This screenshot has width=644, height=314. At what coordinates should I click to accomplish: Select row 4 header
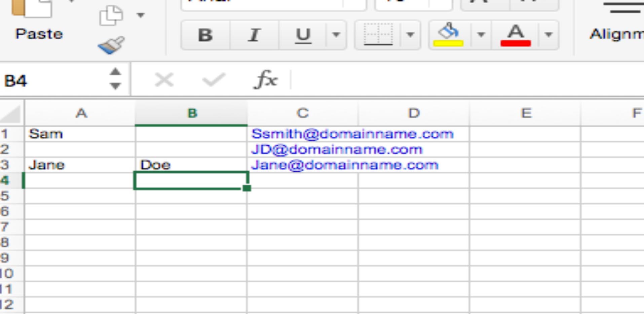pos(11,180)
